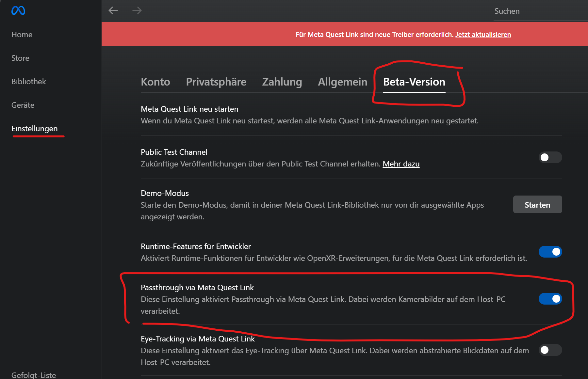
Task: Select the Beta-Version tab
Action: pos(414,82)
